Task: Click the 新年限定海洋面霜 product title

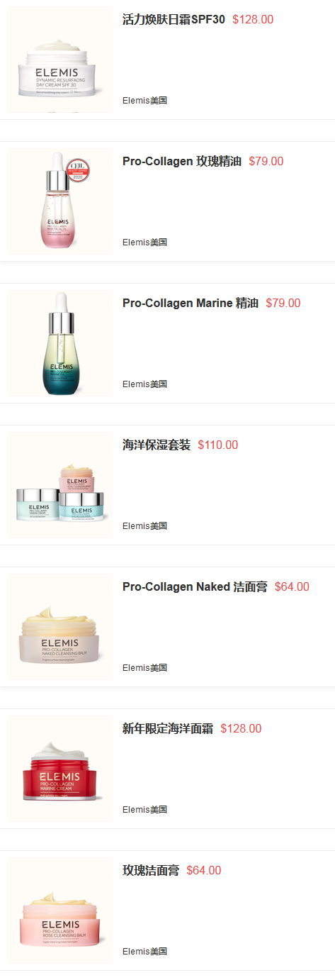Action: pos(168,729)
